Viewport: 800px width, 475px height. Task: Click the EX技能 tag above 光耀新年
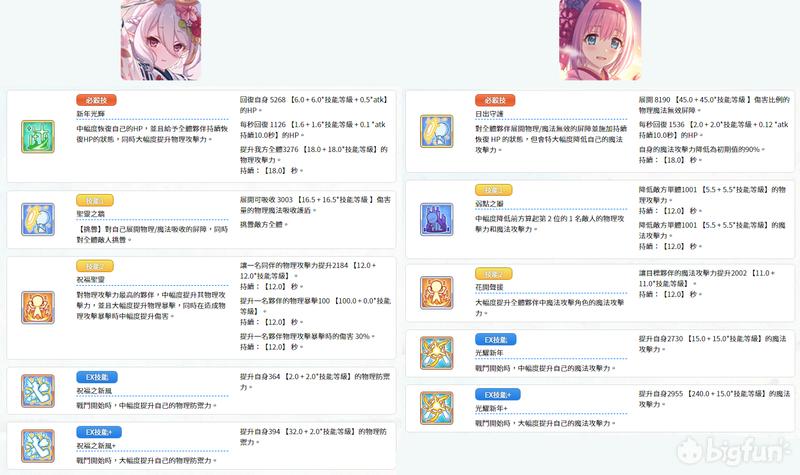(495, 339)
